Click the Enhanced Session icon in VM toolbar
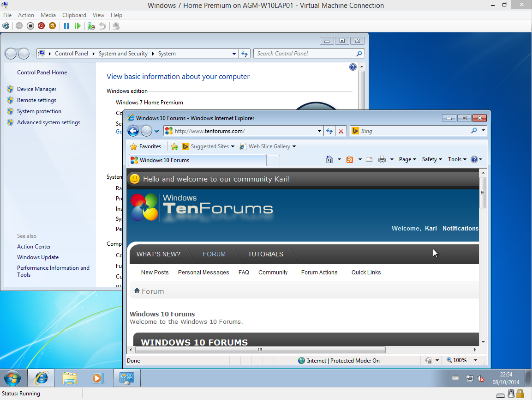The width and height of the screenshot is (532, 400). coord(116,26)
